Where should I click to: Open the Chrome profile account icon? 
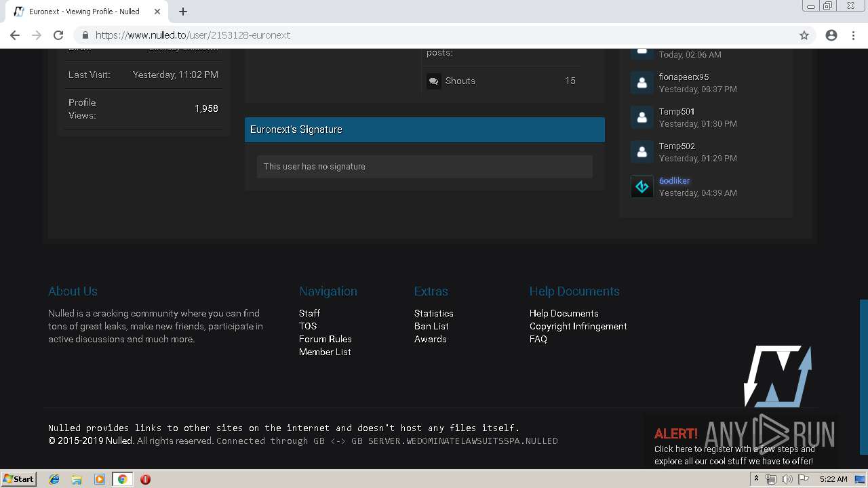[831, 35]
